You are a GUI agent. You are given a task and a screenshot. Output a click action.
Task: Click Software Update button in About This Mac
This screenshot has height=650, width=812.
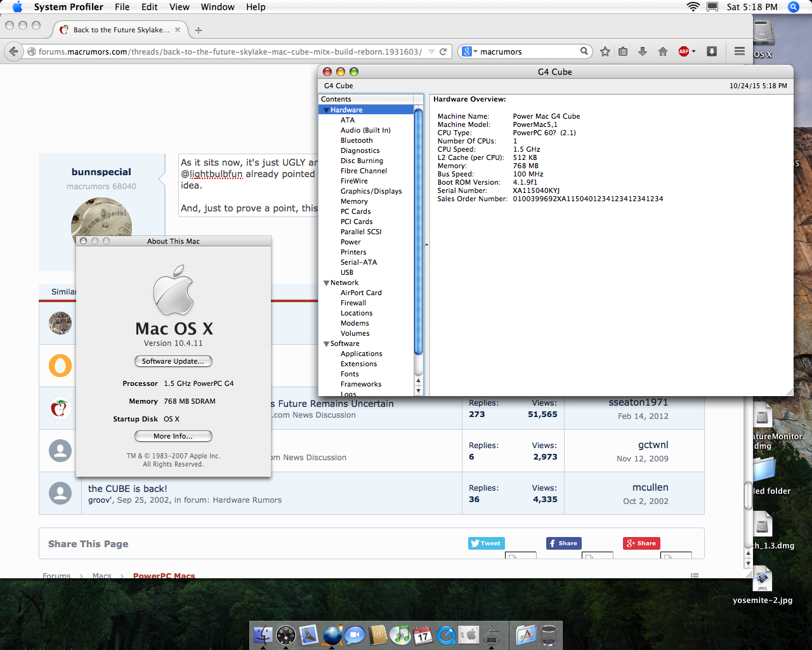tap(173, 361)
